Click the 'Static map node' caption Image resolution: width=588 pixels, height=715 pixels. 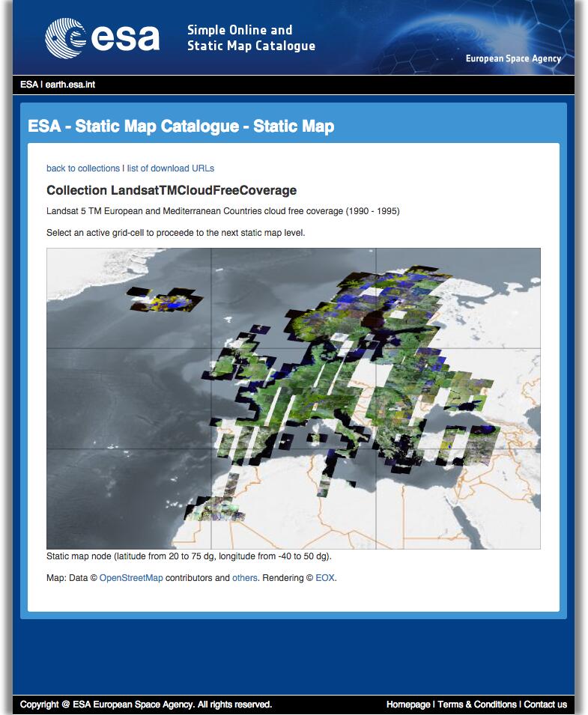(189, 556)
